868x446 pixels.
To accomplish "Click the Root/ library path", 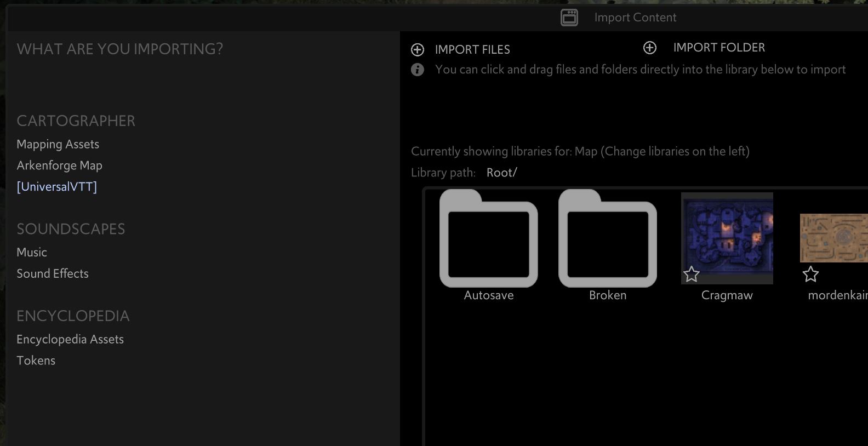I will pyautogui.click(x=501, y=173).
